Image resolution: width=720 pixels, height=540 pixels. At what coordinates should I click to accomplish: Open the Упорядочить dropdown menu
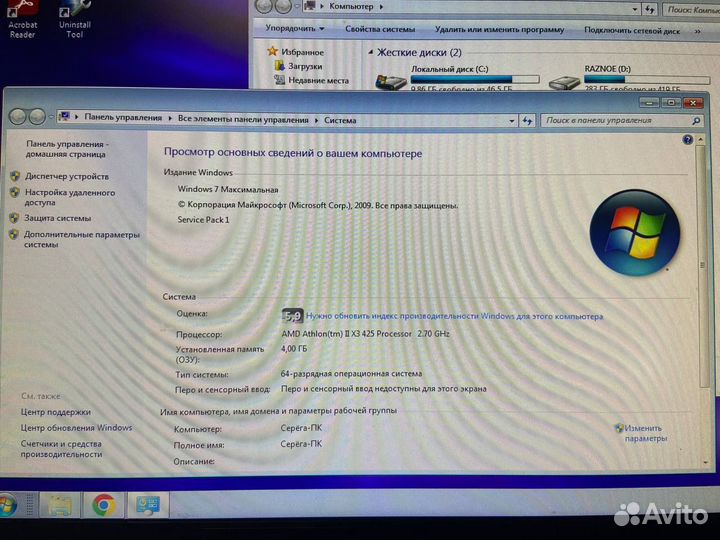pyautogui.click(x=295, y=28)
